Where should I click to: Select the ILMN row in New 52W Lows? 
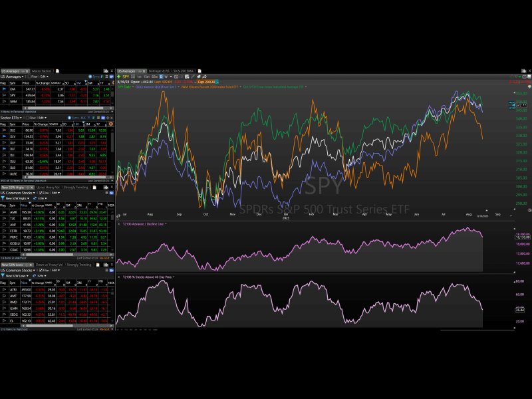click(x=55, y=309)
